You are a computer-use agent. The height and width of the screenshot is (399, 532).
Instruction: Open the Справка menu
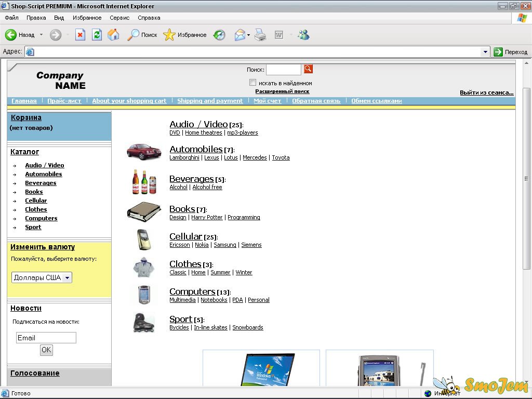[149, 18]
